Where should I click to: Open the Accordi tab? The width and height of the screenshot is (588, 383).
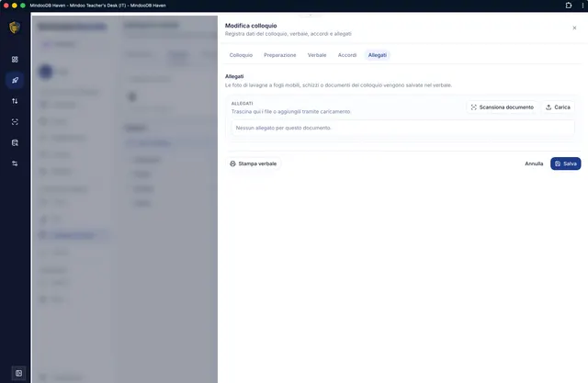[347, 55]
